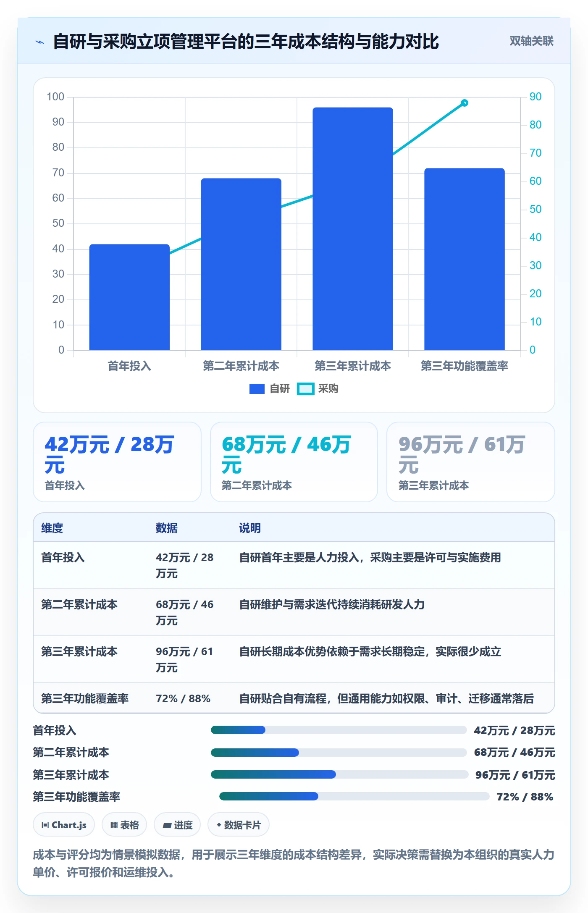
Task: Click the 说明 column header
Action: [x=250, y=528]
